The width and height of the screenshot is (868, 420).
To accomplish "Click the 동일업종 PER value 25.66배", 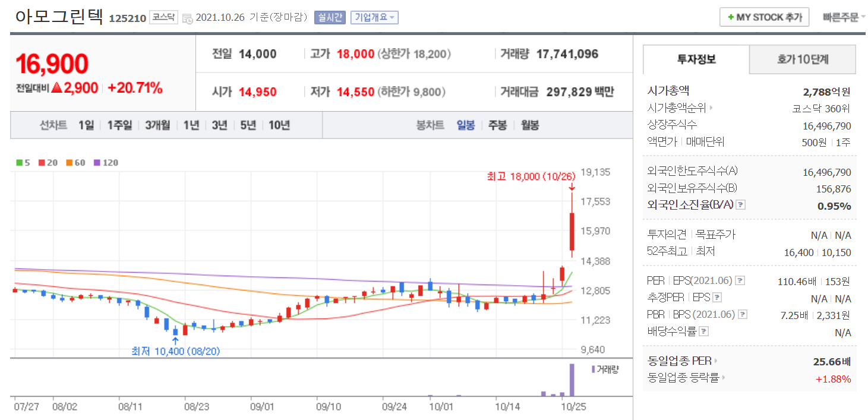I will [832, 362].
